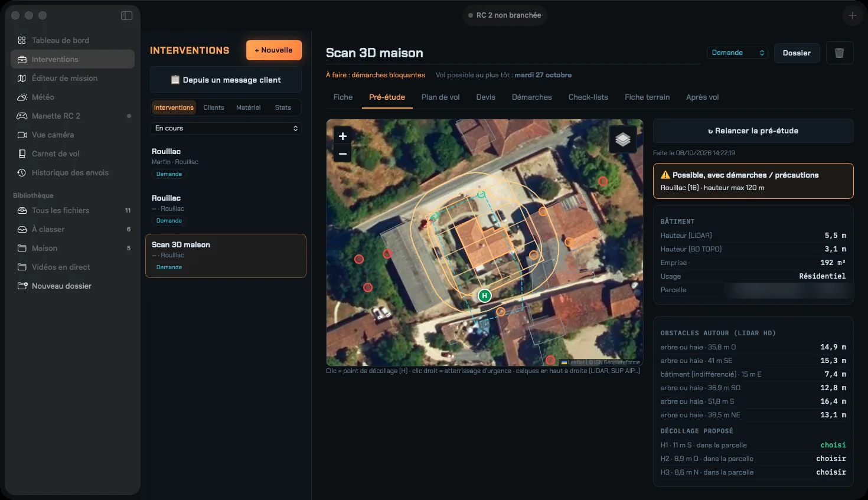Click the RC 2 non branchée status pill
868x500 pixels.
pyautogui.click(x=505, y=15)
